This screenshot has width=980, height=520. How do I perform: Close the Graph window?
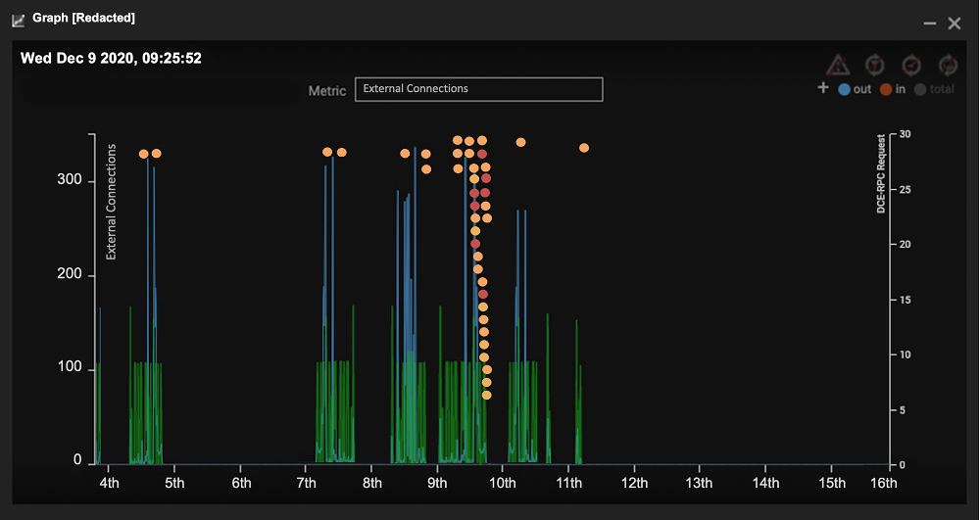pyautogui.click(x=955, y=24)
